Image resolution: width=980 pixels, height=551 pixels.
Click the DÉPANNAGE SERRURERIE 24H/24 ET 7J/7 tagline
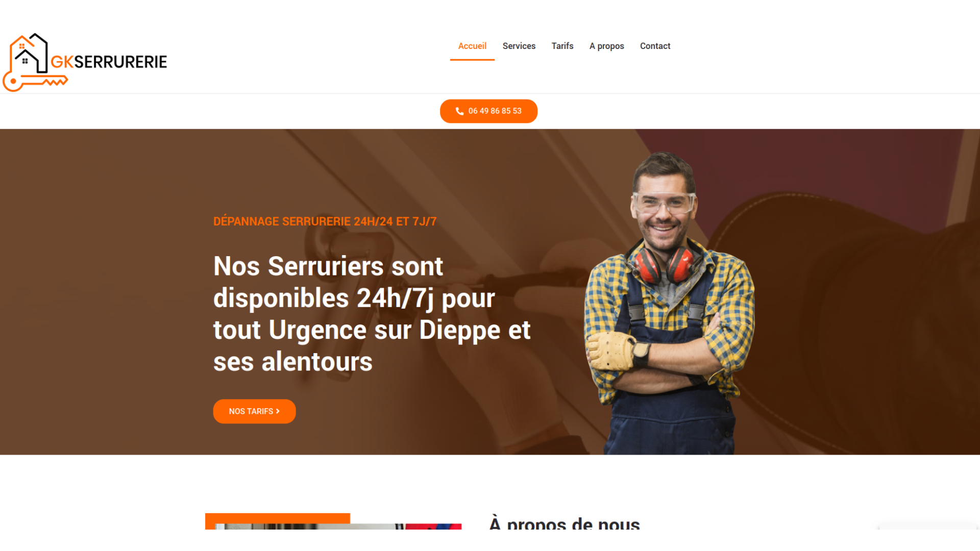coord(325,221)
